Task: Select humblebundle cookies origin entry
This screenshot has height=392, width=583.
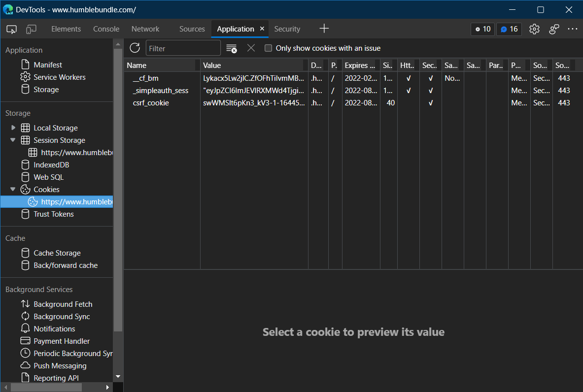Action: coord(57,201)
